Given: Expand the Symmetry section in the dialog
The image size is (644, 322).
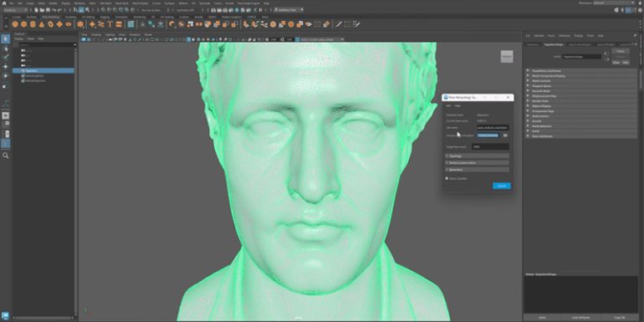Looking at the screenshot, I should [477, 169].
